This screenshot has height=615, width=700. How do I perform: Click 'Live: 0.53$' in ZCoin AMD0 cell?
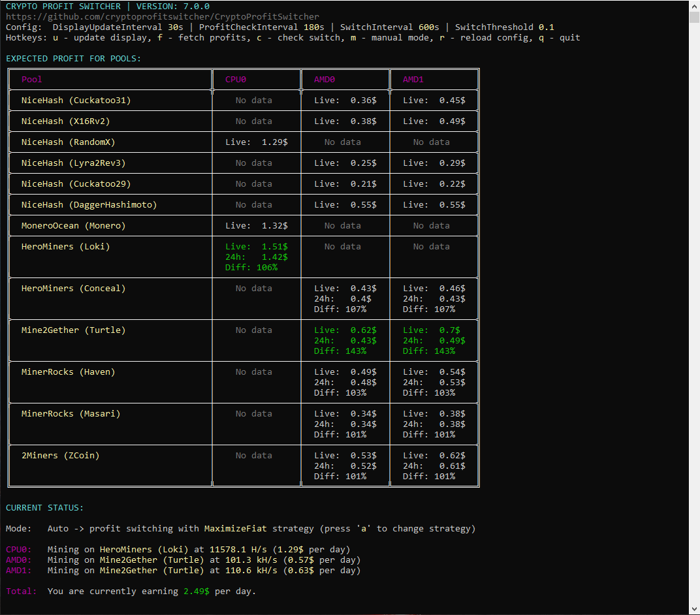pos(345,456)
